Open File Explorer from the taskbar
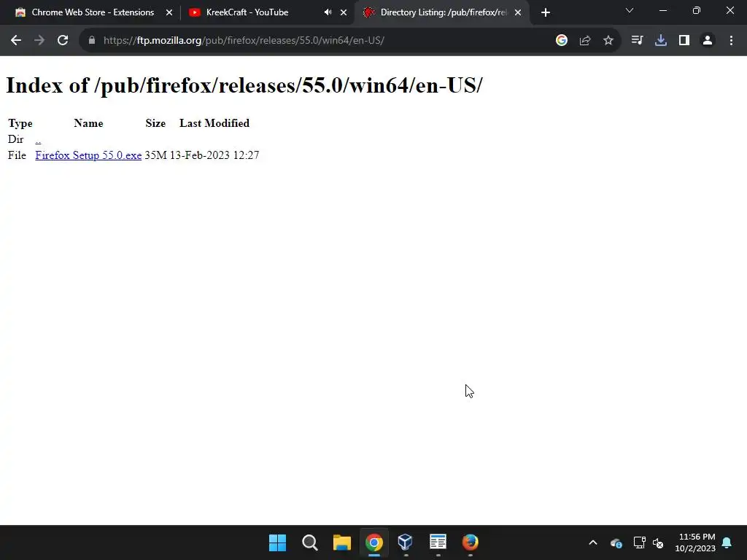Viewport: 747px width, 560px height. [342, 542]
